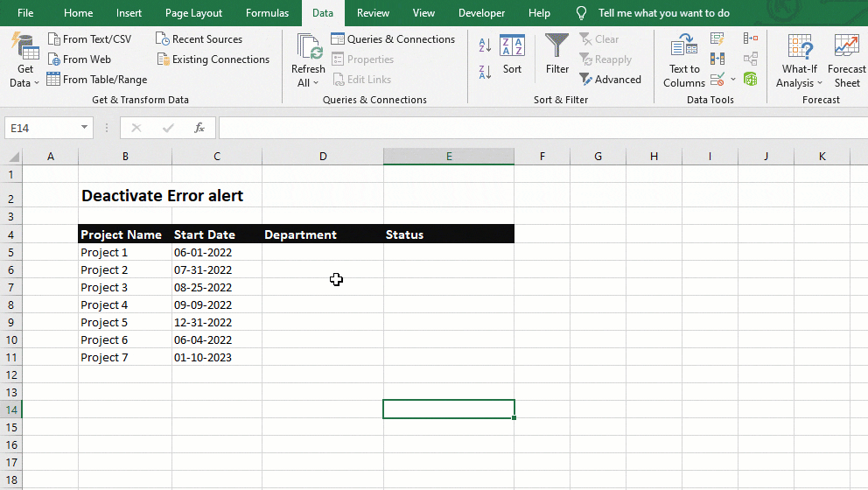Open Recent Sources
The image size is (868, 490).
pos(199,39)
